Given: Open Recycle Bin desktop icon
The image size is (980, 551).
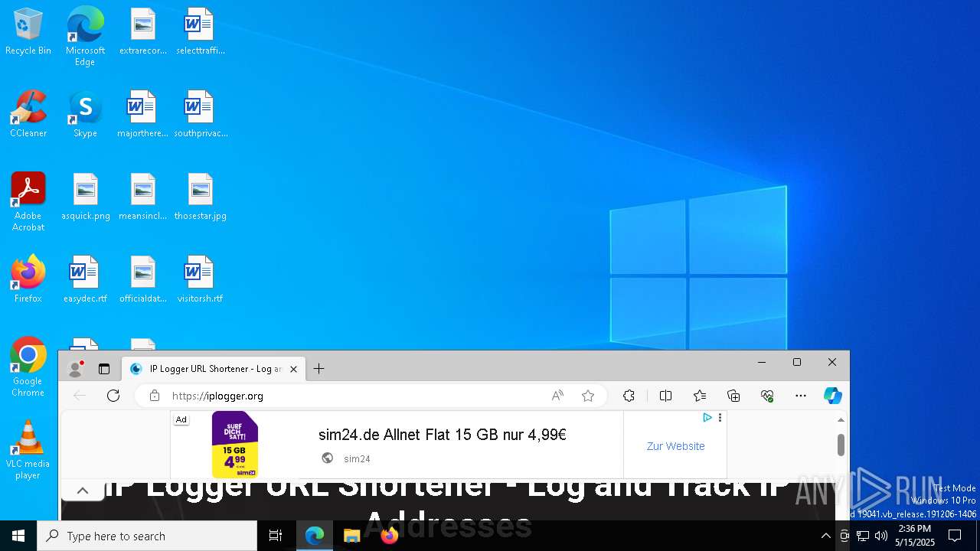Looking at the screenshot, I should coord(28,32).
